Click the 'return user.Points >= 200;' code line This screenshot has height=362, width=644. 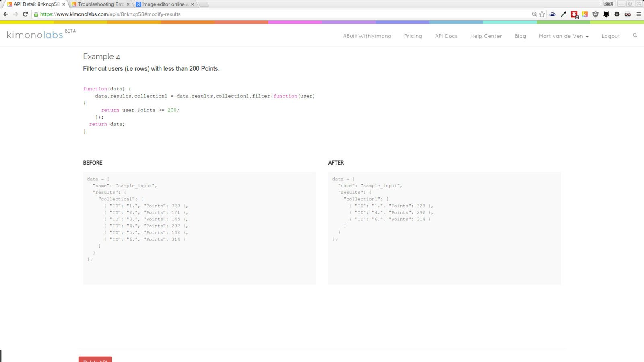pos(140,110)
